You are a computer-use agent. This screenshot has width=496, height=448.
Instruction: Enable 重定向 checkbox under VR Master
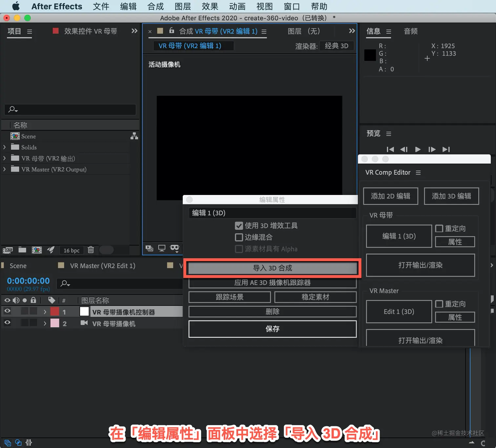(x=439, y=304)
